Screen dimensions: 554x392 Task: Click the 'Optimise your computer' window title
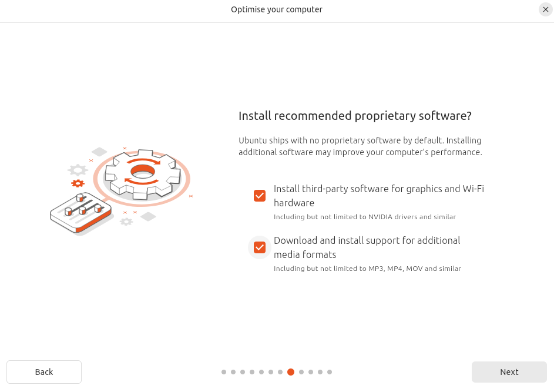(277, 9)
